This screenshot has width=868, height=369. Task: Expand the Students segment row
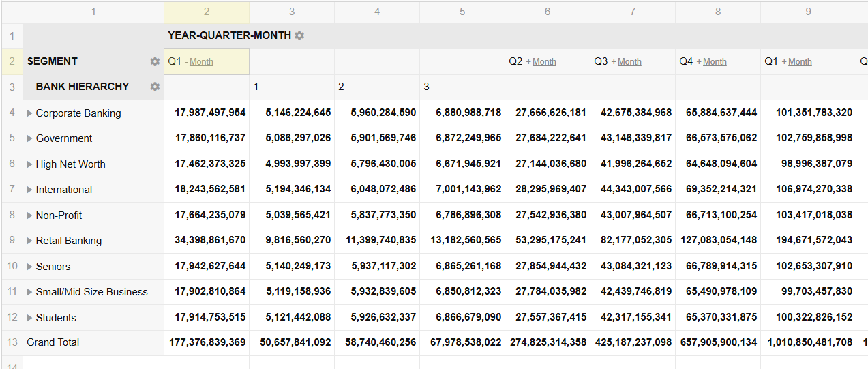[29, 318]
